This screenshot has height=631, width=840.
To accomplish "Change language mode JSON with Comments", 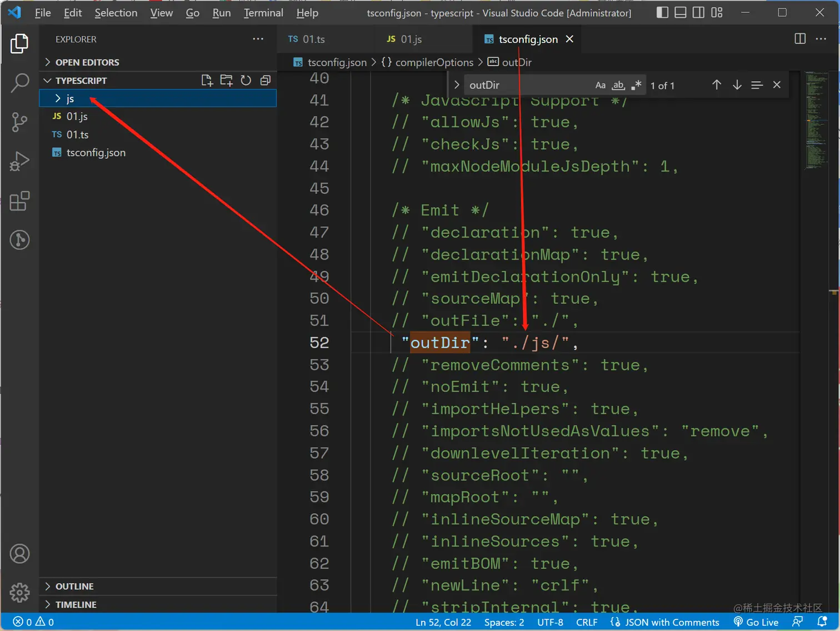I will coord(664,622).
